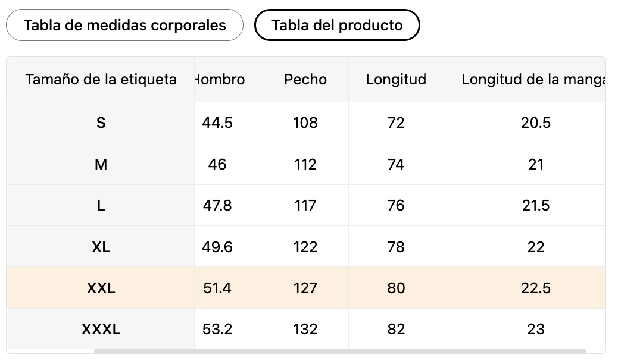Click the Pecho column header
This screenshot has height=364, width=618.
[305, 80]
